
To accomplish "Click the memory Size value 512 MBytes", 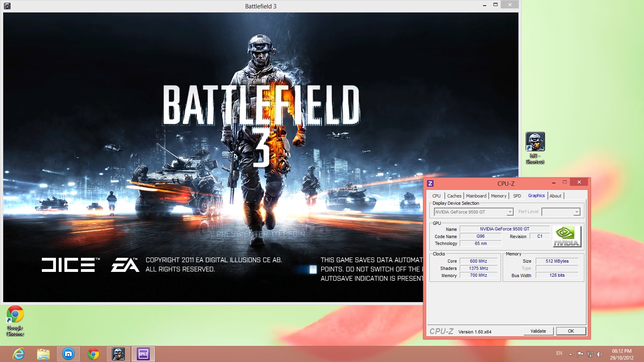I will point(557,261).
